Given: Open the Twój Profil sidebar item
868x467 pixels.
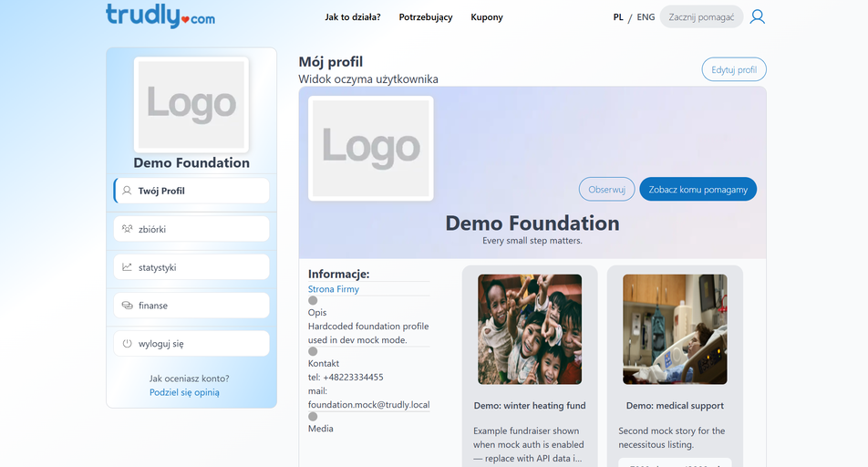Looking at the screenshot, I should coord(191,191).
